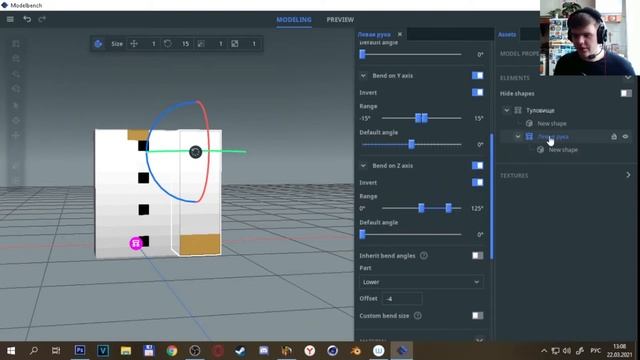Click the highlighted Левая рука part icon
This screenshot has width=640, height=360.
[x=529, y=136]
